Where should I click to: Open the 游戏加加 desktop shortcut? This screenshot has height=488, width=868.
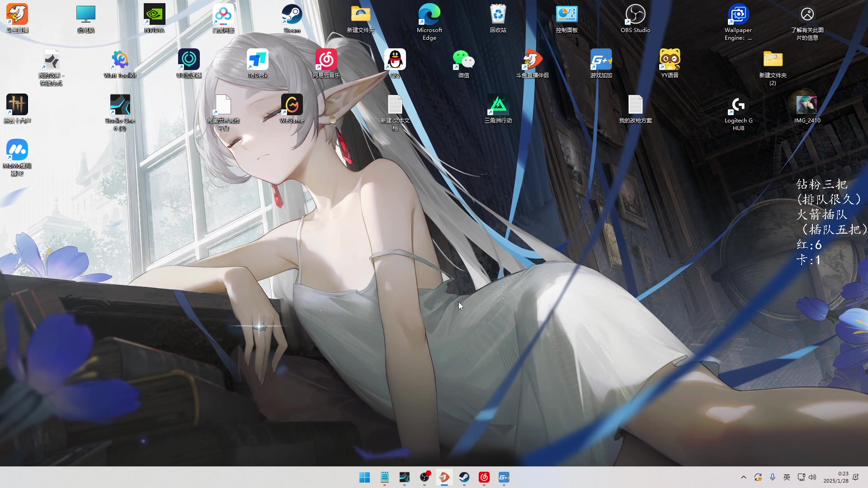[601, 64]
